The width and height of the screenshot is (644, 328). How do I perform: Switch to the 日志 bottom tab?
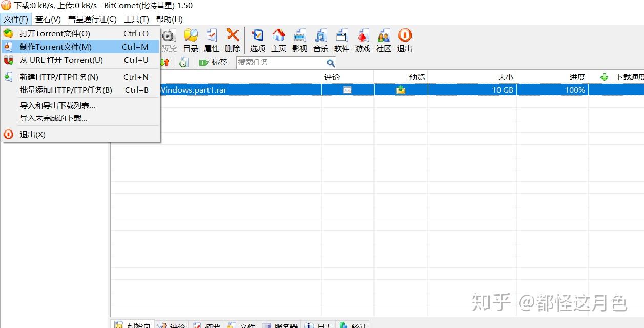(319, 325)
